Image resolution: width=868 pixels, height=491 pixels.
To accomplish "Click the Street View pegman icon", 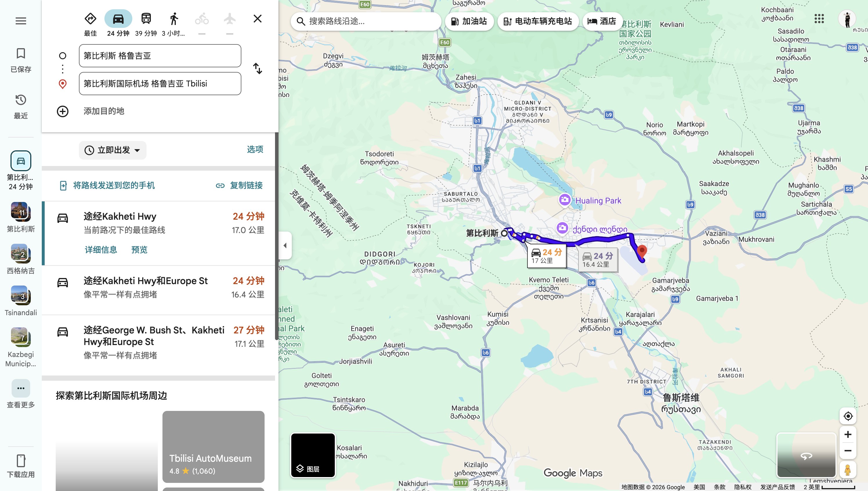I will [848, 470].
